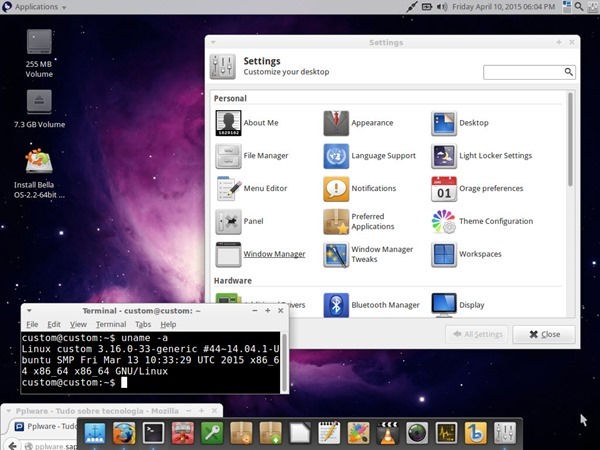Open the blue letter b icon in dock
The image size is (600, 450).
[x=476, y=433]
